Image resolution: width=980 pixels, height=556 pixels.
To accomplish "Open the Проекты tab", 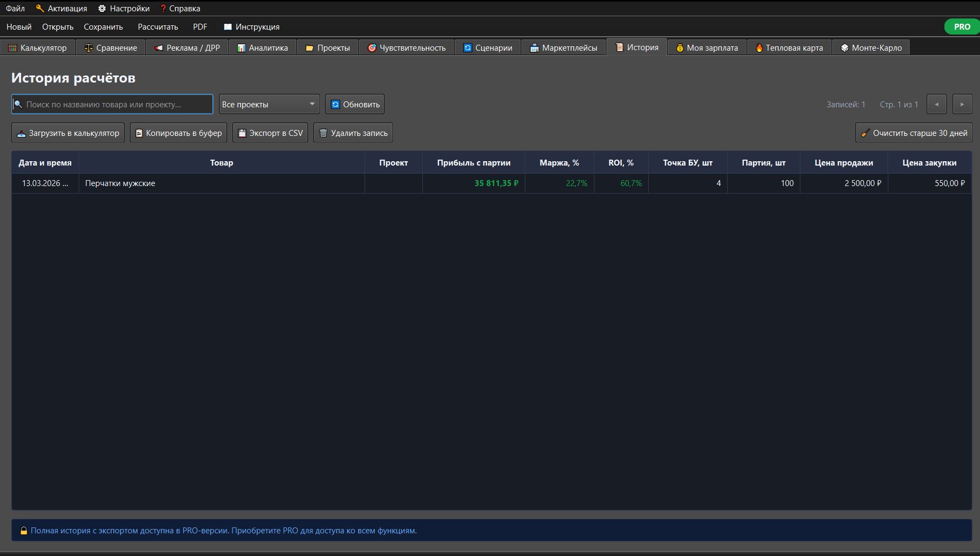I will (x=327, y=47).
